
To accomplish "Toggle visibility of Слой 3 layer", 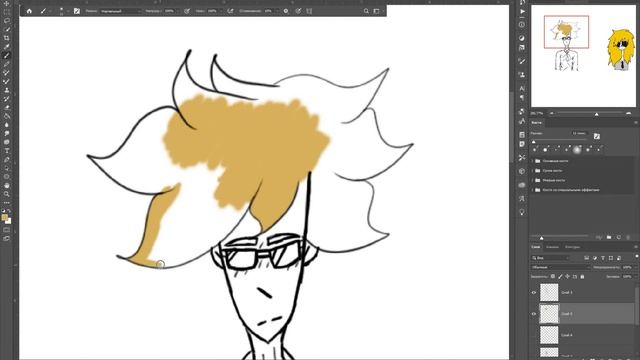I will pos(534,293).
